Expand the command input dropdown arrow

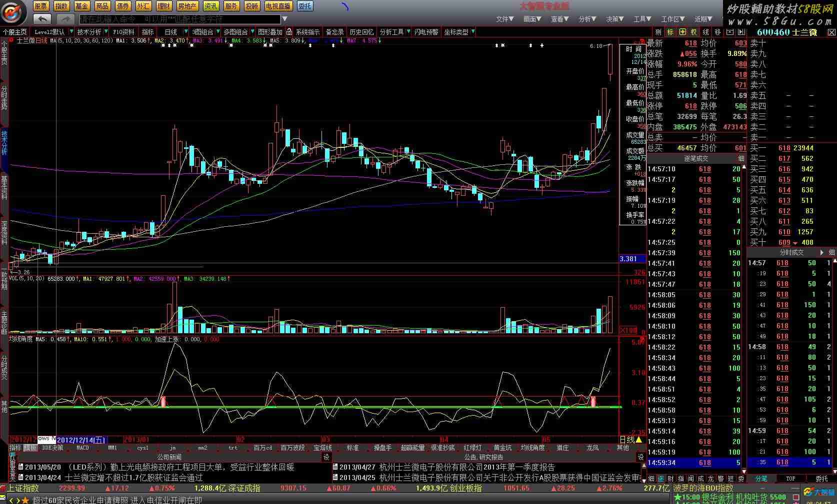click(x=284, y=19)
